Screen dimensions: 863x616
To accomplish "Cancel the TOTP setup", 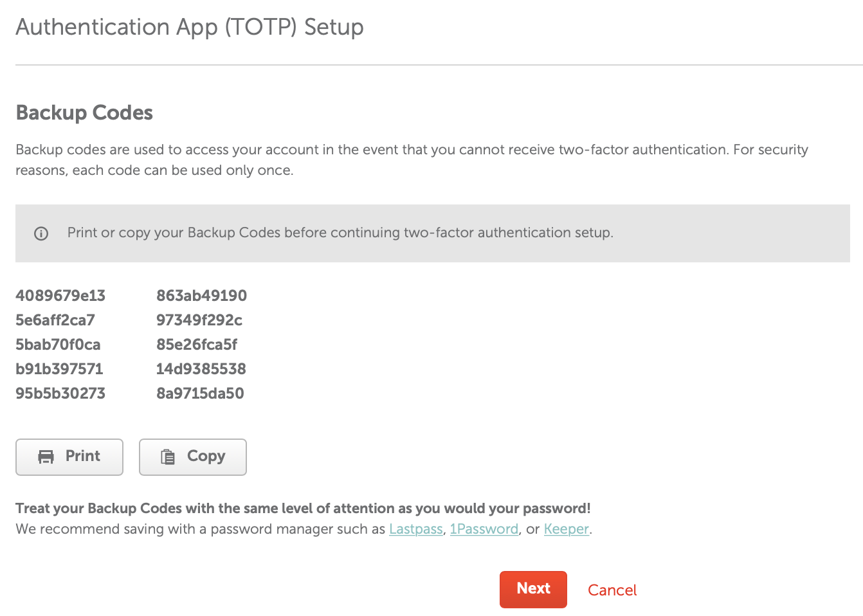I will tap(612, 590).
